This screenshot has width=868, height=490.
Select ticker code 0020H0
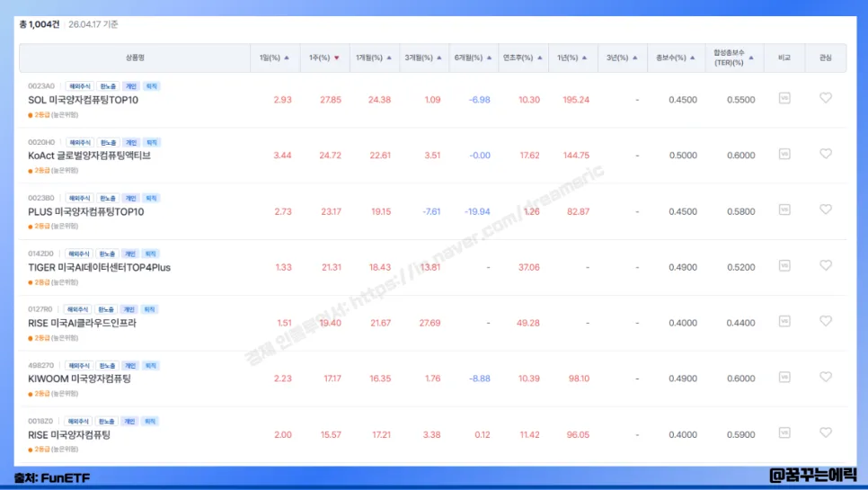(x=41, y=142)
